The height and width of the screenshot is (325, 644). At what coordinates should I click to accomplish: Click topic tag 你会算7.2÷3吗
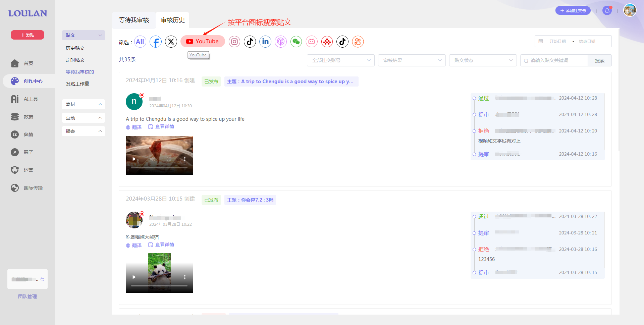pyautogui.click(x=250, y=200)
